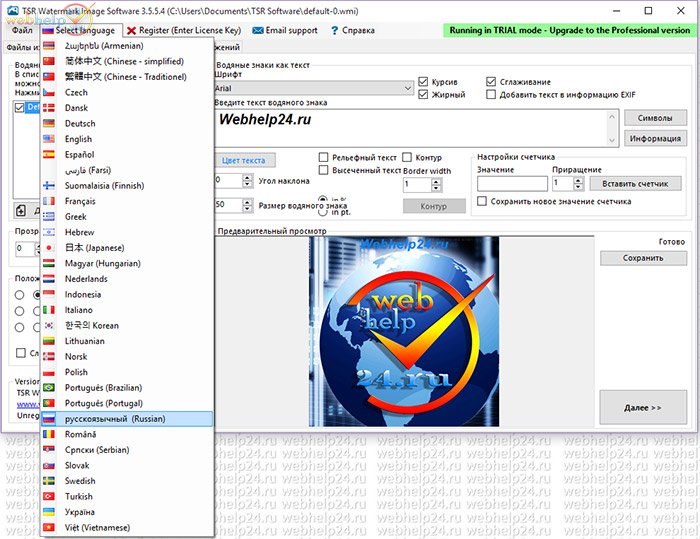The height and width of the screenshot is (539, 700).
Task: Click the envelope Email support icon
Action: [258, 30]
